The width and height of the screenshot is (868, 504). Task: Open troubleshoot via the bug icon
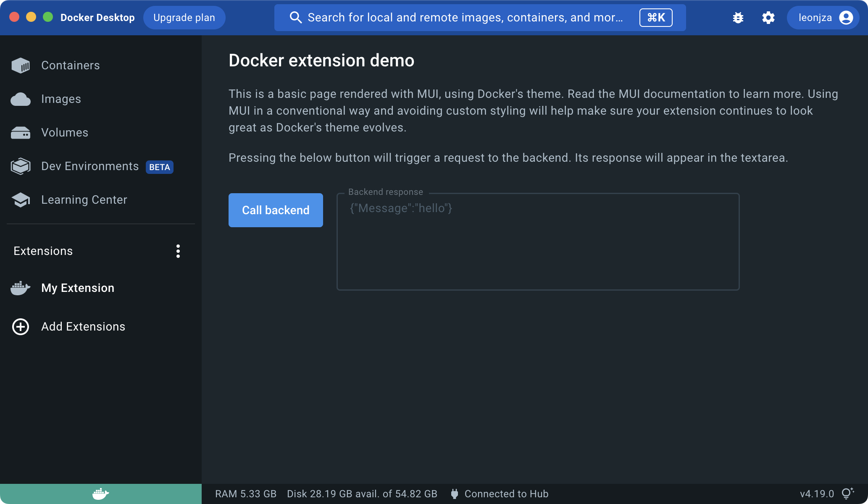(x=738, y=18)
